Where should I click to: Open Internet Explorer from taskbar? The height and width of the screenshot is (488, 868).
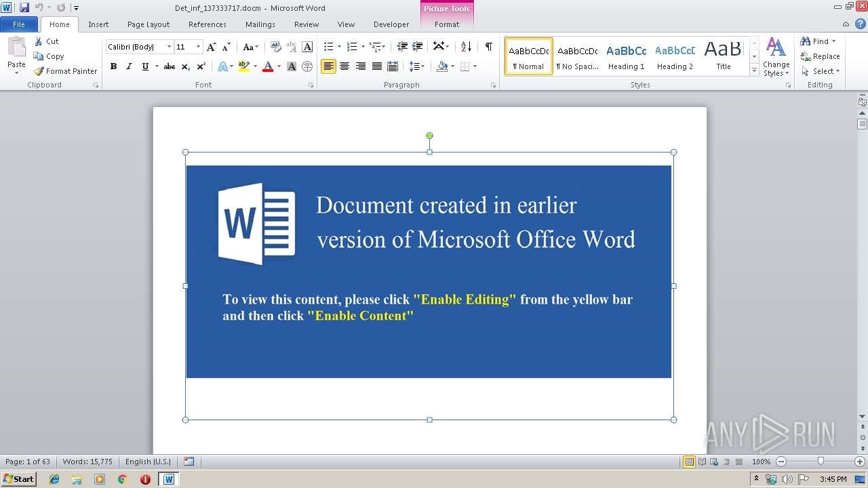point(54,479)
